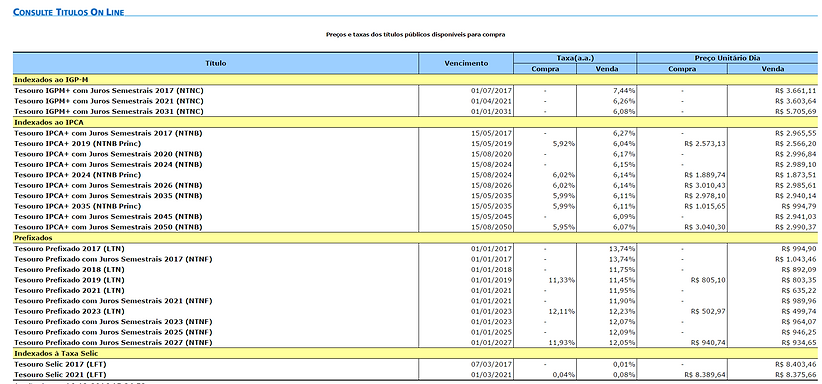Click "Tesouro IPCA+ 2019 (NTNB Princ)" title

point(78,144)
